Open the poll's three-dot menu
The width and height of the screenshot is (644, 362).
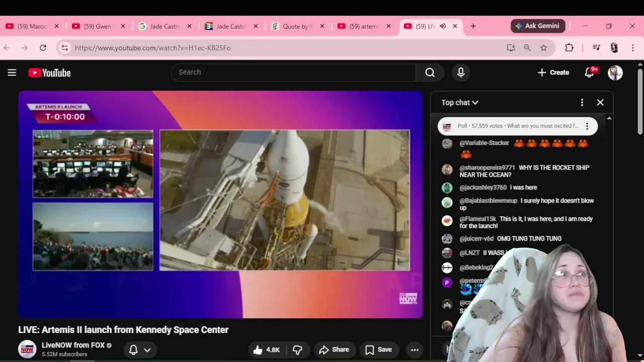pos(587,126)
